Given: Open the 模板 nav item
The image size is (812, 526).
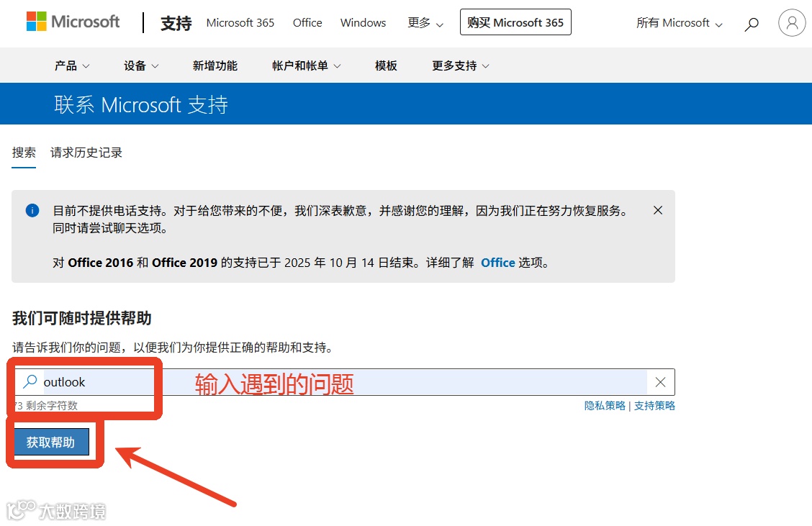Looking at the screenshot, I should (x=386, y=65).
